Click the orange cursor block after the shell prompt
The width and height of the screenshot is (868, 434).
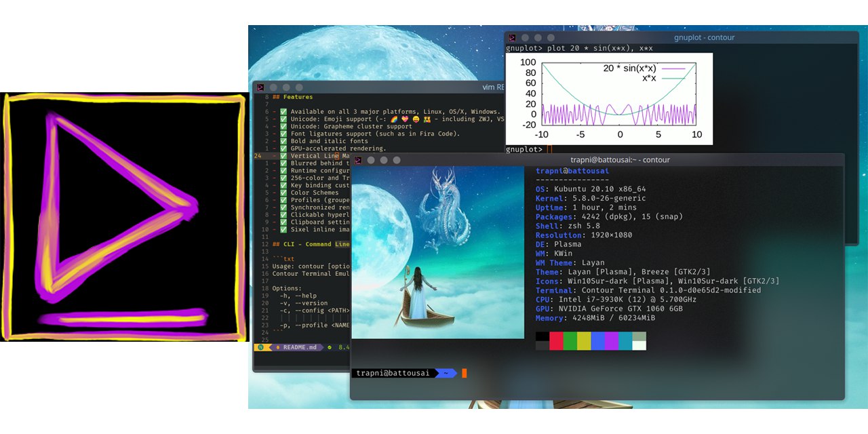465,373
